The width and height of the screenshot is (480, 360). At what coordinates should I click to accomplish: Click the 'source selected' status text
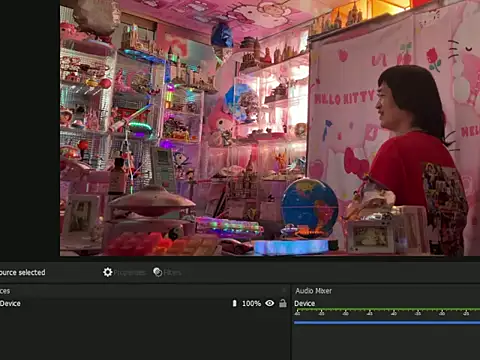tap(22, 272)
